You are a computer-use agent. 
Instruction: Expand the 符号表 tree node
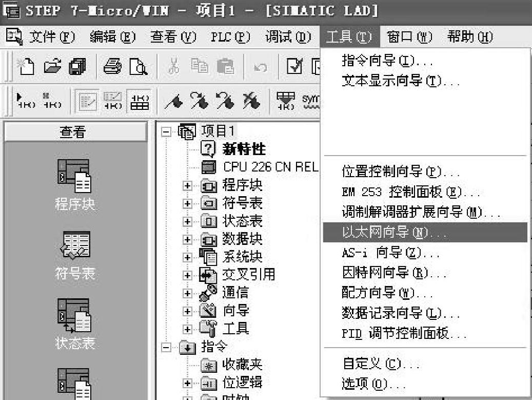pyautogui.click(x=187, y=203)
